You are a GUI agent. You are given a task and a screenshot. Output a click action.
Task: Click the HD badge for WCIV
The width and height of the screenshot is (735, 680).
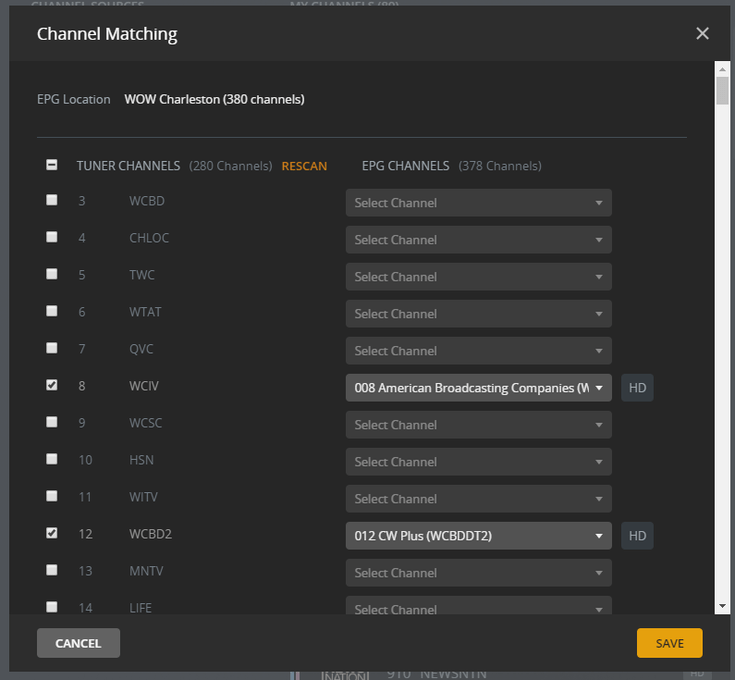637,388
